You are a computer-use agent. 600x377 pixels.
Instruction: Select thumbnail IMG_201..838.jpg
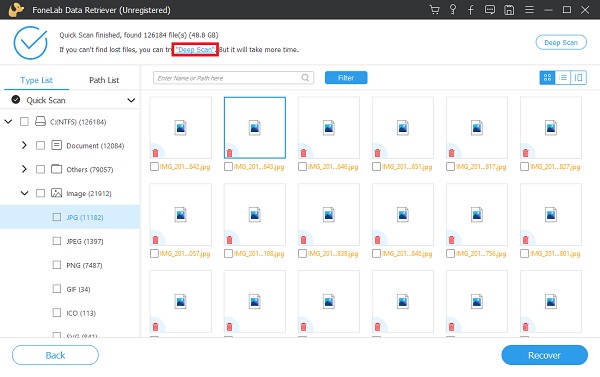tap(329, 214)
